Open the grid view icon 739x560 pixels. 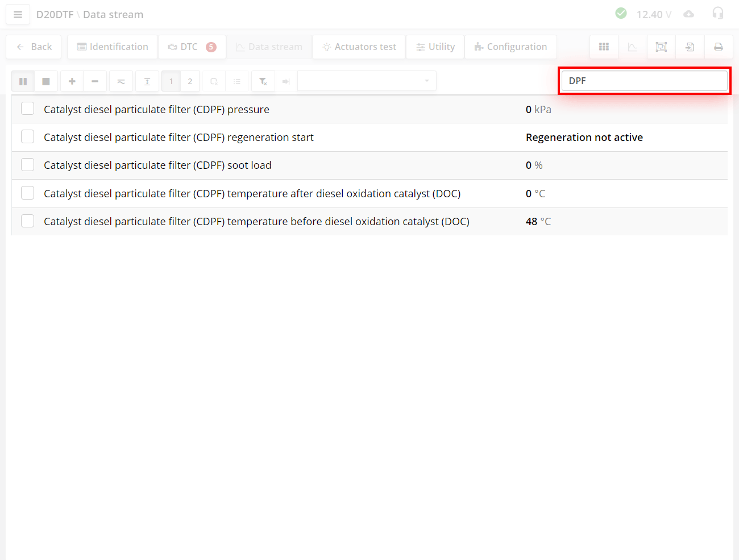tap(604, 47)
